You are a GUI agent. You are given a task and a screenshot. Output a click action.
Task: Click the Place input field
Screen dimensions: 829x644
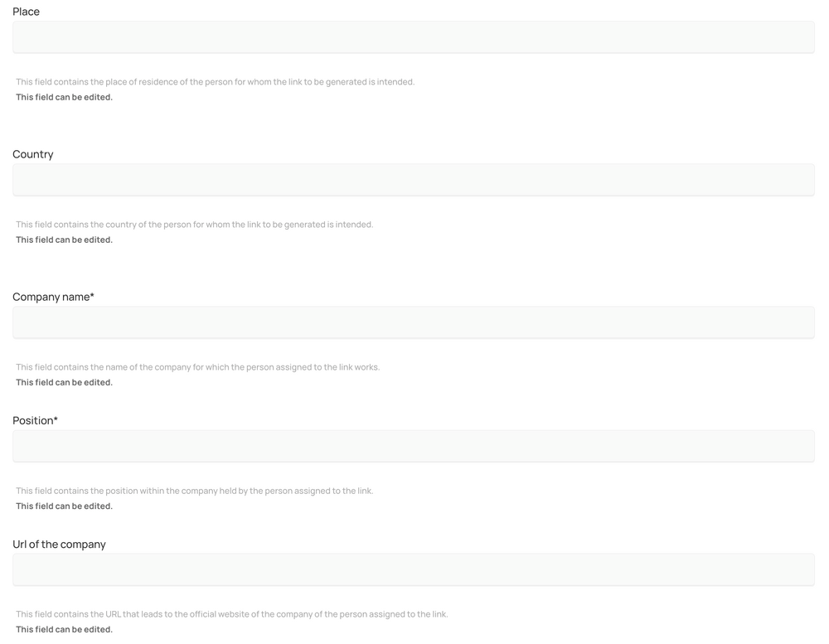pos(413,37)
